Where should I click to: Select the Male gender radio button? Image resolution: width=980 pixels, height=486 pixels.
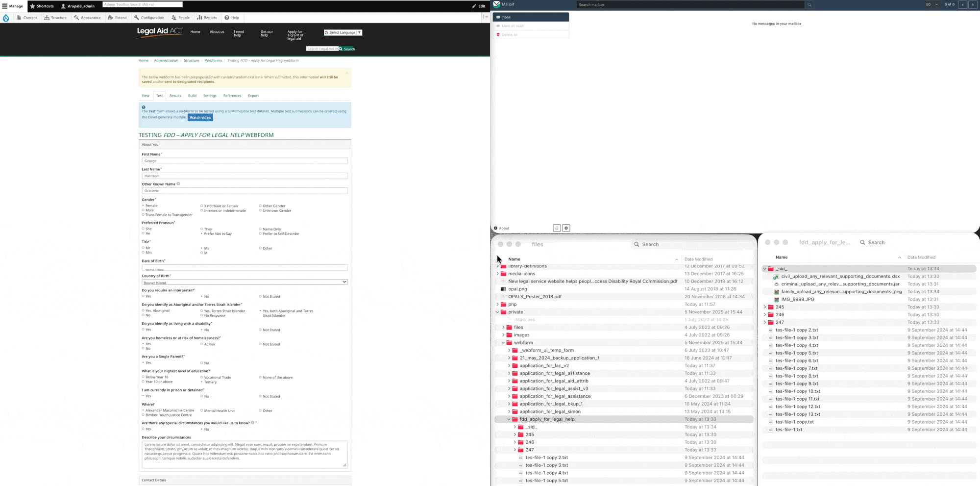(x=143, y=210)
